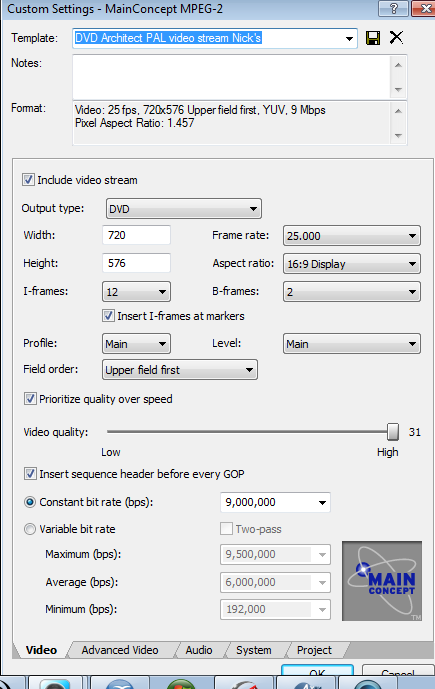Viewport: 435px width, 689px height.
Task: Click the Notes box scroll up arrow
Action: point(398,65)
